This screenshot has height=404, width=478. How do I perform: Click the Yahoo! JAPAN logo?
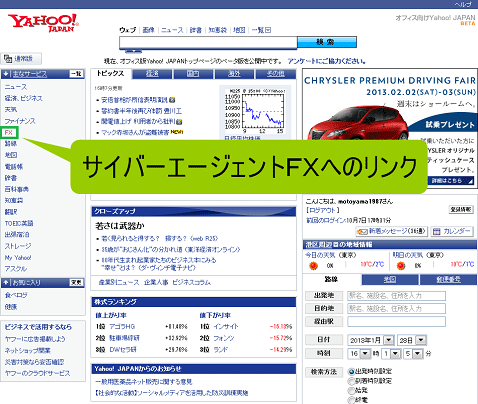[x=43, y=23]
